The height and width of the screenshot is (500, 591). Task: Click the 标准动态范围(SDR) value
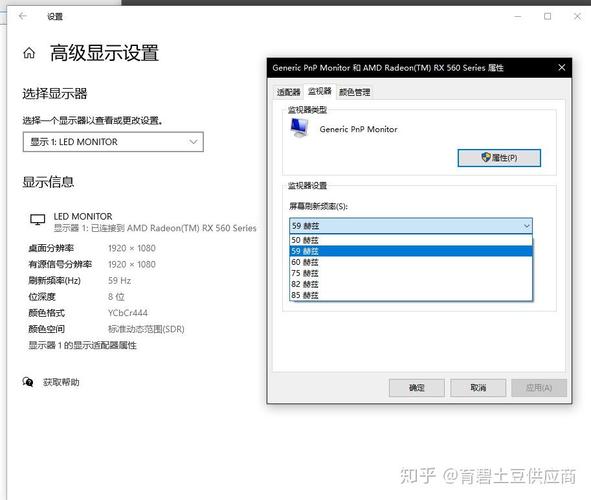coord(146,329)
